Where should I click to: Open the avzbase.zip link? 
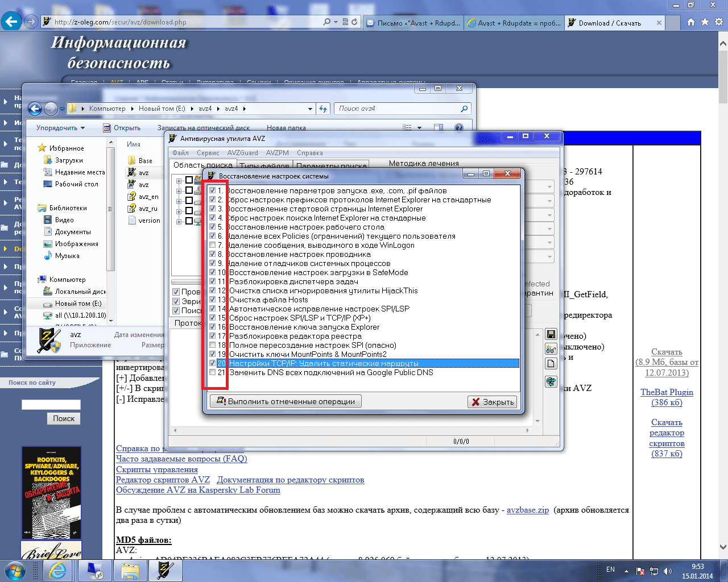click(x=528, y=510)
